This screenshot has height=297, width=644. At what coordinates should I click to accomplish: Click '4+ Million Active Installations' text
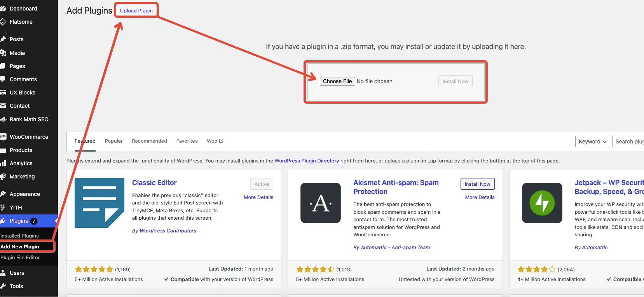click(x=552, y=280)
